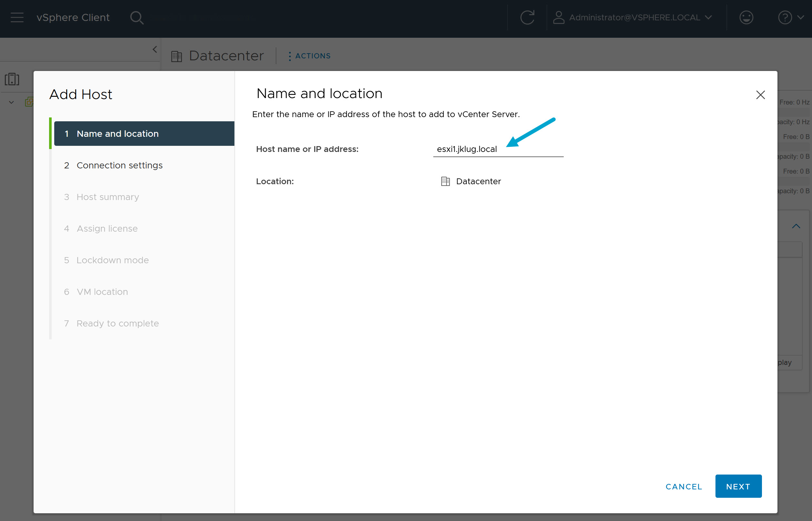812x521 pixels.
Task: Collapse the left inventory panel
Action: 155,49
